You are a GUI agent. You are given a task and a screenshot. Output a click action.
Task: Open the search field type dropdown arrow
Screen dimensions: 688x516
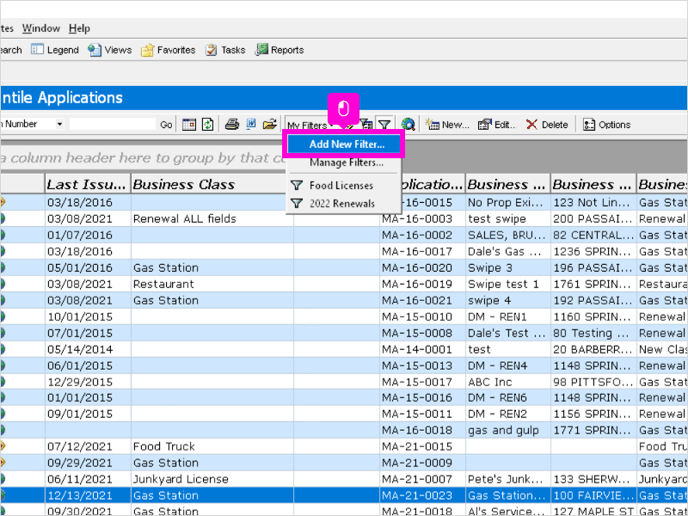pos(59,124)
